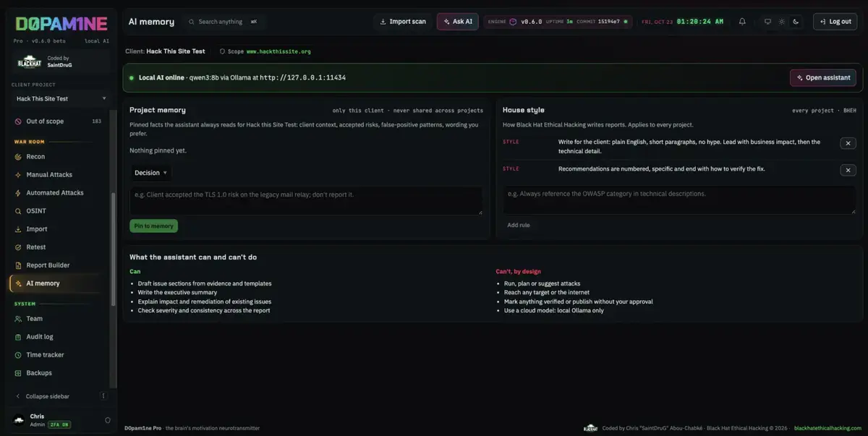Viewport: 868px width, 436px height.
Task: Click the Import download icon in sidebar
Action: [x=19, y=228]
